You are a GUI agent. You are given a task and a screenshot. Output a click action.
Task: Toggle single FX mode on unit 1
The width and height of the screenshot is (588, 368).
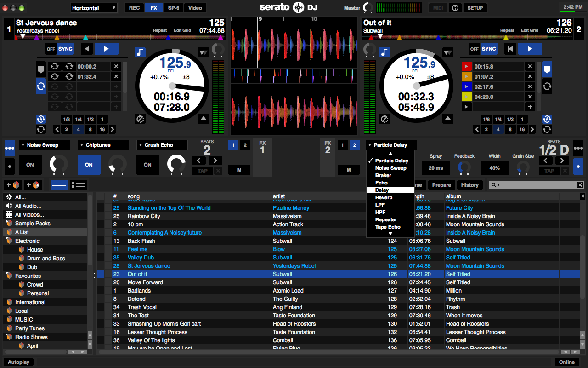click(9, 166)
